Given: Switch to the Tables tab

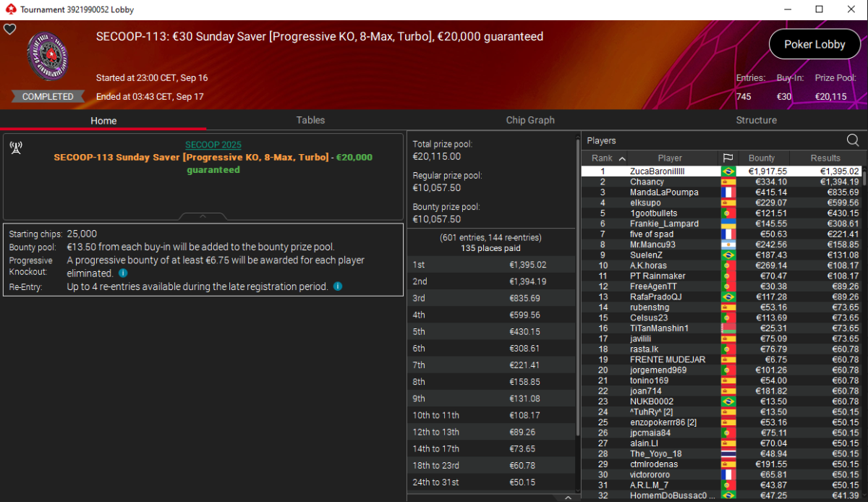Looking at the screenshot, I should point(310,120).
